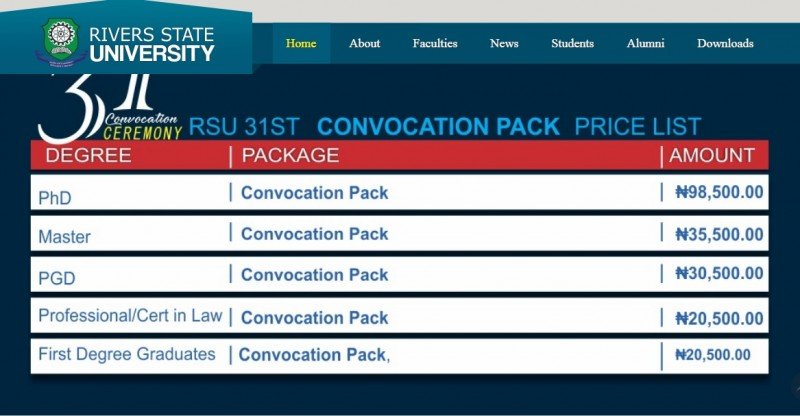This screenshot has height=416, width=800.
Task: Open the Home menu item
Action: click(x=301, y=43)
